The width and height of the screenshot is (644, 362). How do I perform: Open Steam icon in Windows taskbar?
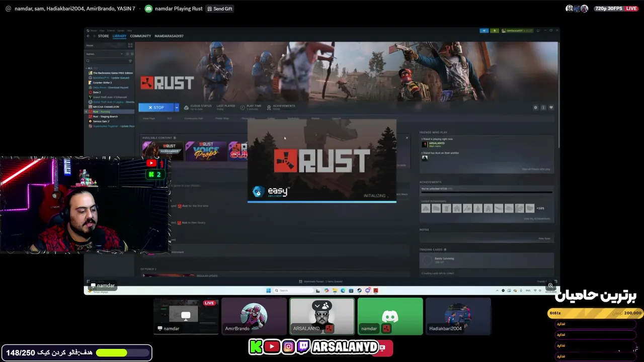coord(359,291)
